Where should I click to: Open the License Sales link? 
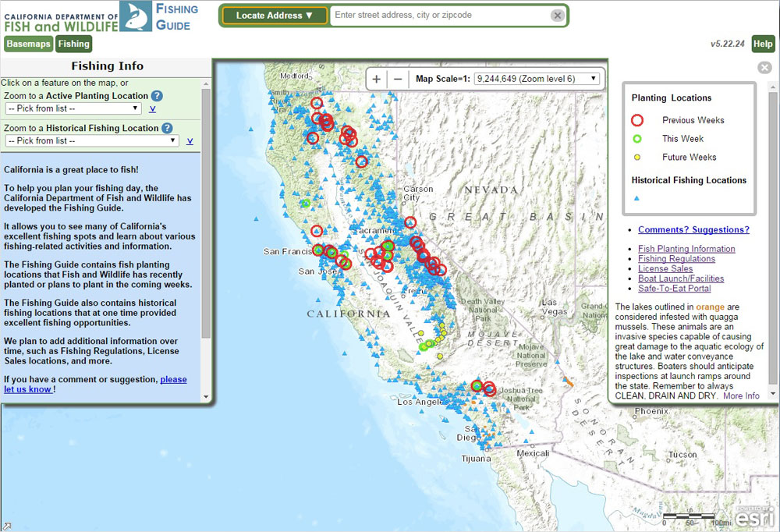pos(665,269)
